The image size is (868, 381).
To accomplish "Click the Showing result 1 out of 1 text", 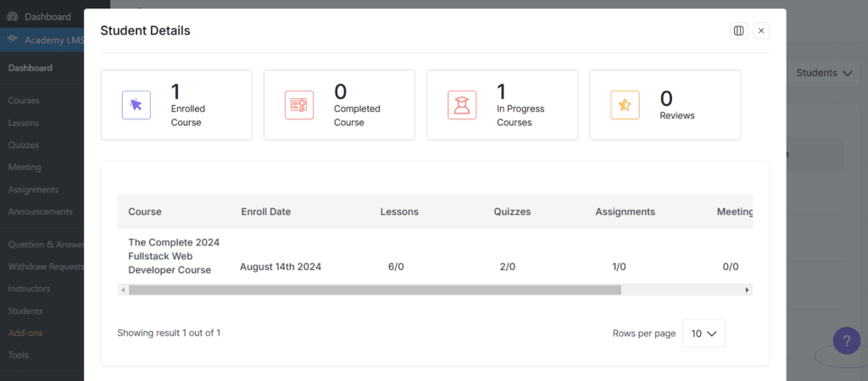I will (x=169, y=333).
